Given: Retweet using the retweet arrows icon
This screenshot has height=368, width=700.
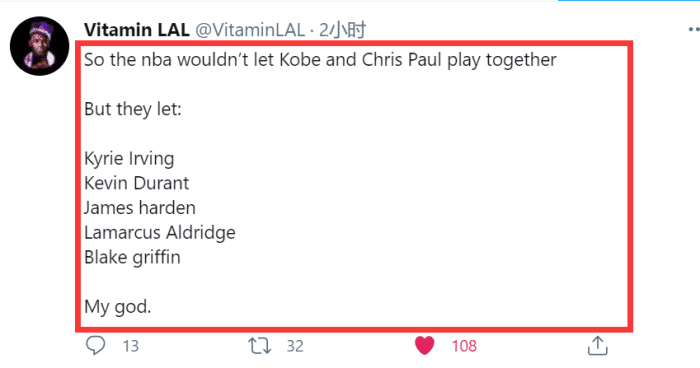Looking at the screenshot, I should point(259,346).
